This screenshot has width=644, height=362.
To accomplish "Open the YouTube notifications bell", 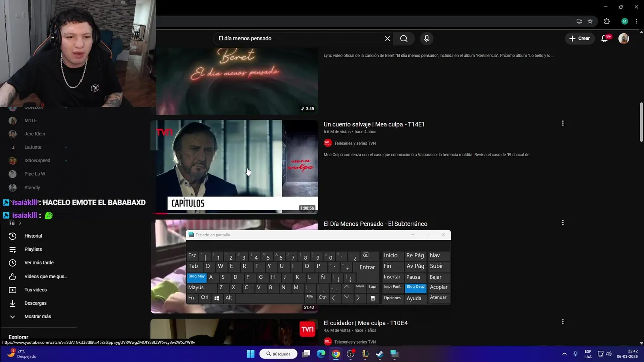I will click(605, 38).
